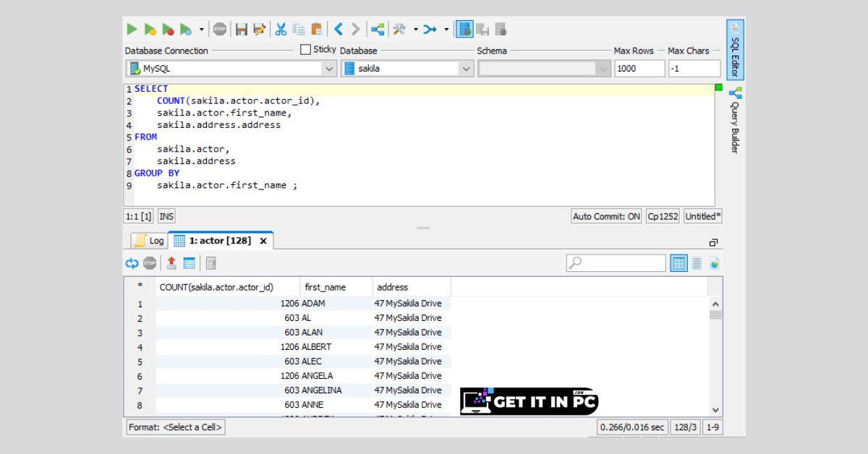The image size is (868, 454).
Task: Click the Paste clipboard icon
Action: (316, 29)
